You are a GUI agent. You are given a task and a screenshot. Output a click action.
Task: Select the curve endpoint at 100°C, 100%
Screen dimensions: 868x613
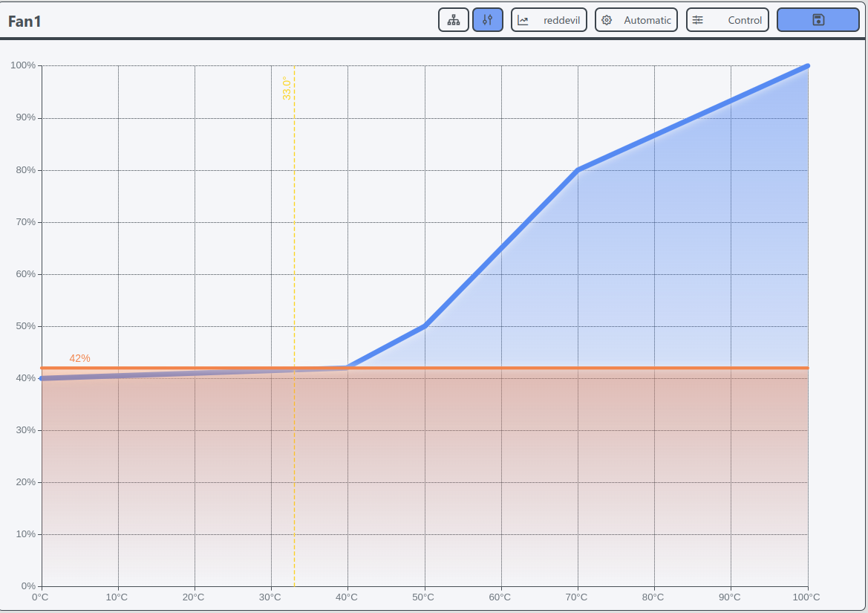click(x=807, y=66)
